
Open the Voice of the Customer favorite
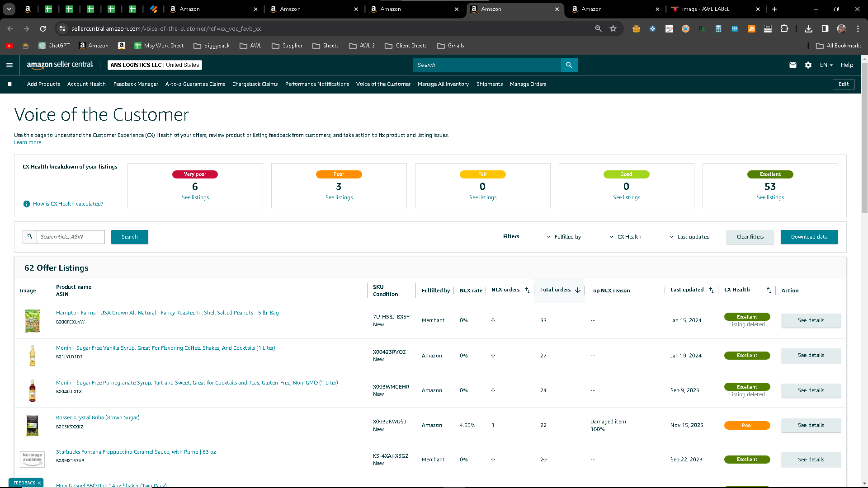coord(383,84)
